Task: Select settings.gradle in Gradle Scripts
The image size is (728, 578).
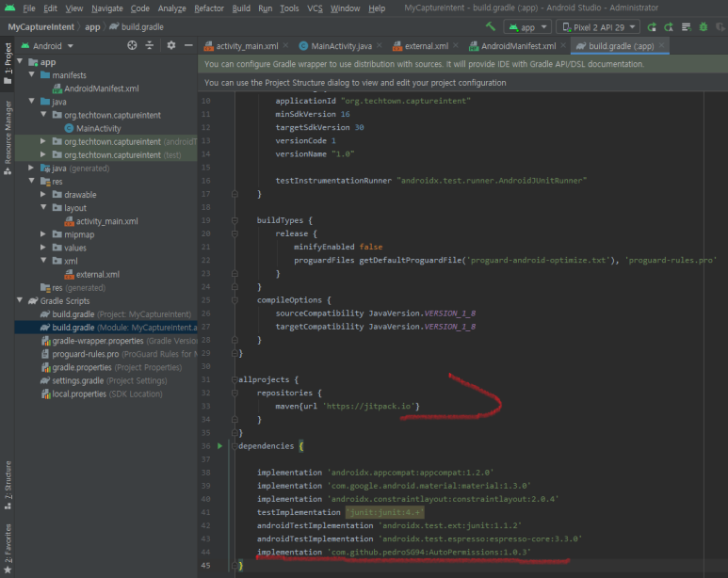Action: click(104, 380)
